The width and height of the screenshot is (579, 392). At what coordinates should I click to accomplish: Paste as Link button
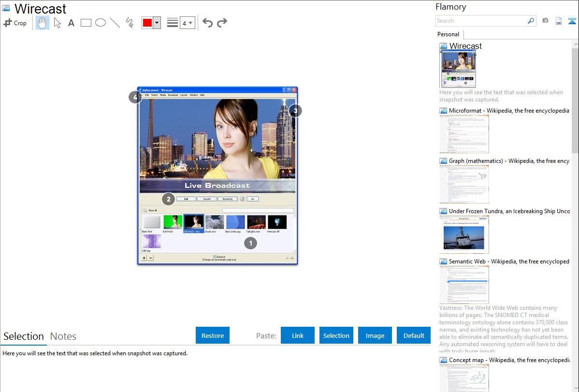click(298, 335)
